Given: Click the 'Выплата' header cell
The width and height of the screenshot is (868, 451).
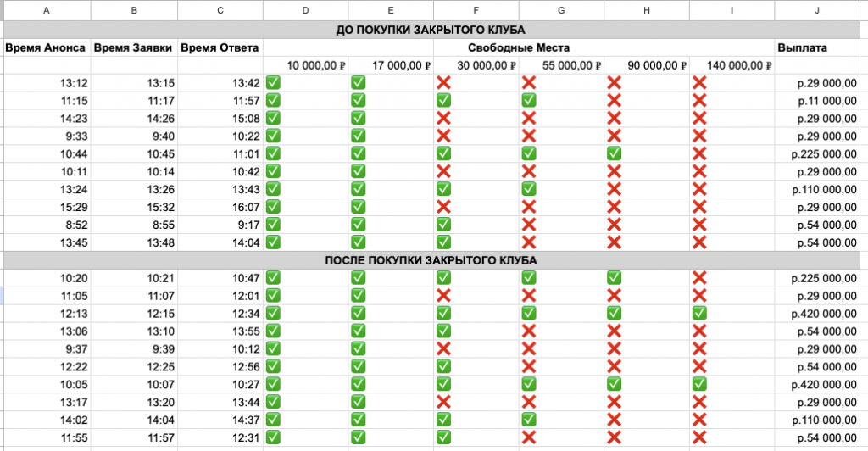Looking at the screenshot, I should [x=817, y=47].
